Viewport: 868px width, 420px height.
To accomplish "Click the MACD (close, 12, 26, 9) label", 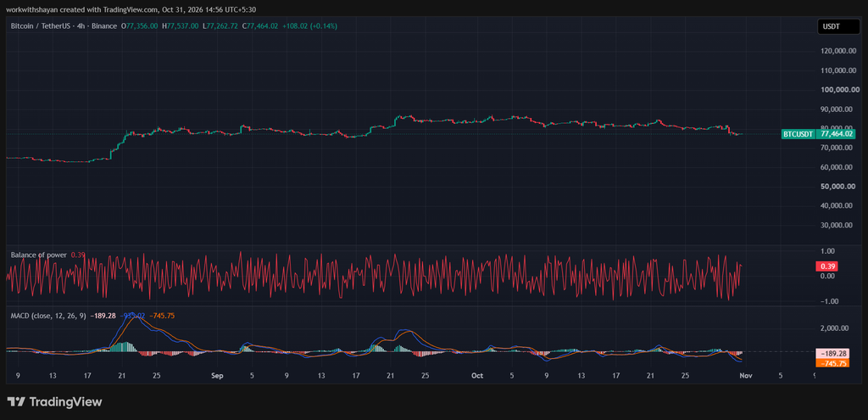I will [x=48, y=316].
